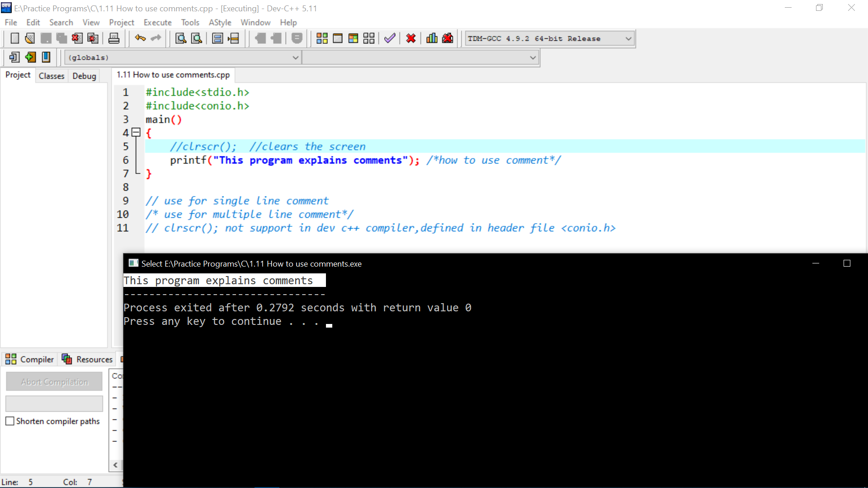Click the New file toolbar icon

14,38
